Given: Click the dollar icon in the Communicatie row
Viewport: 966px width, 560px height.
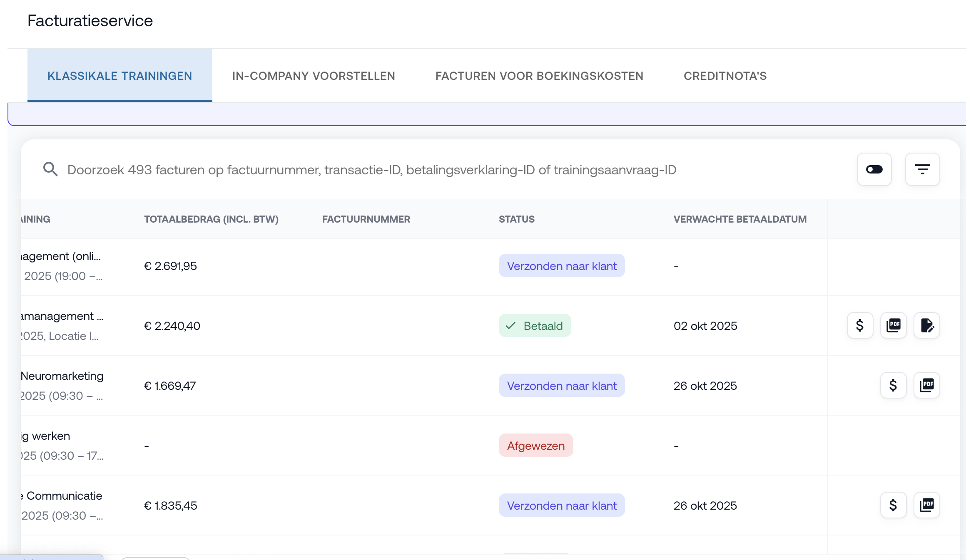Looking at the screenshot, I should click(x=893, y=505).
